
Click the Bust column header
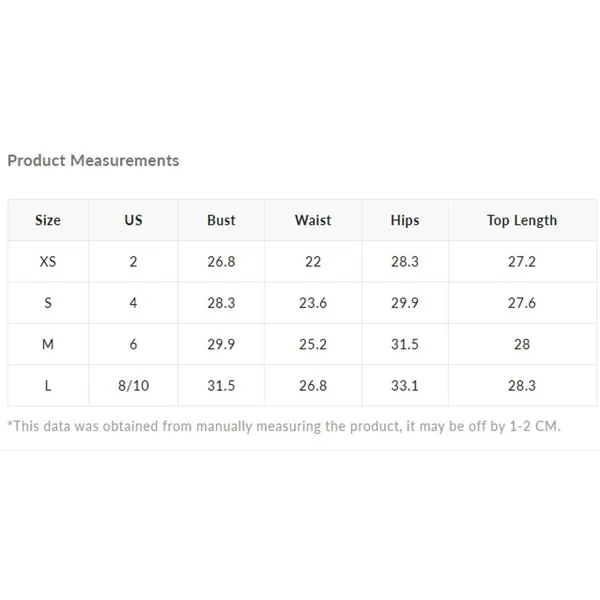coord(221,220)
